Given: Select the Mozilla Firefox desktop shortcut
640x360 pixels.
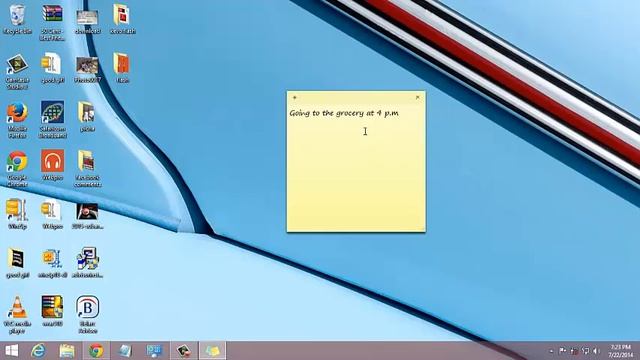Looking at the screenshot, I should (17, 120).
